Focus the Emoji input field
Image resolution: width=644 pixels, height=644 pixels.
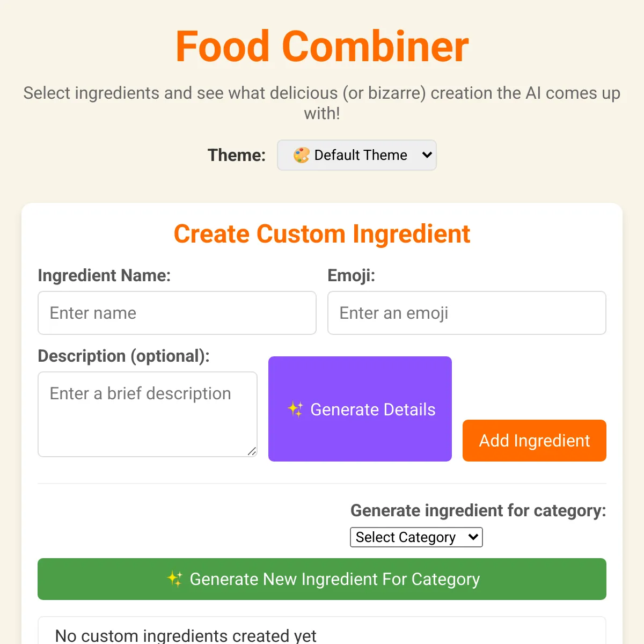[467, 313]
